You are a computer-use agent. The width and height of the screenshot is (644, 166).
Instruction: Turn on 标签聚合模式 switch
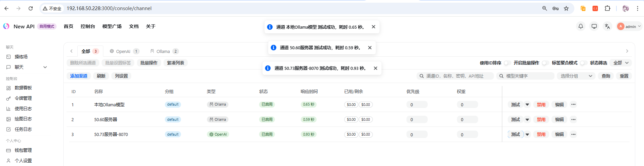583,63
